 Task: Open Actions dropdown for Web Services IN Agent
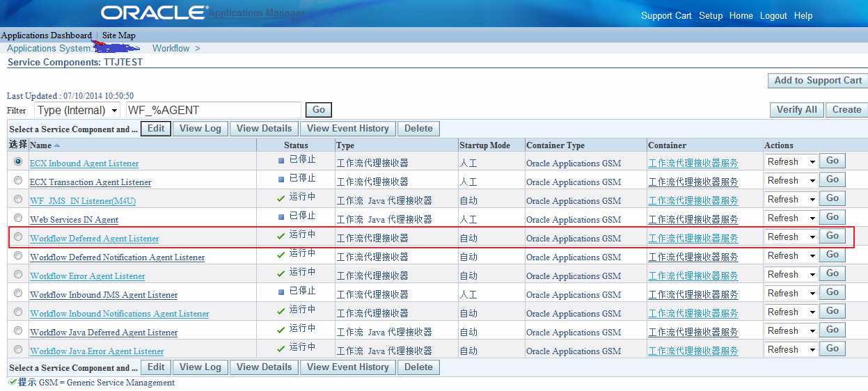791,218
